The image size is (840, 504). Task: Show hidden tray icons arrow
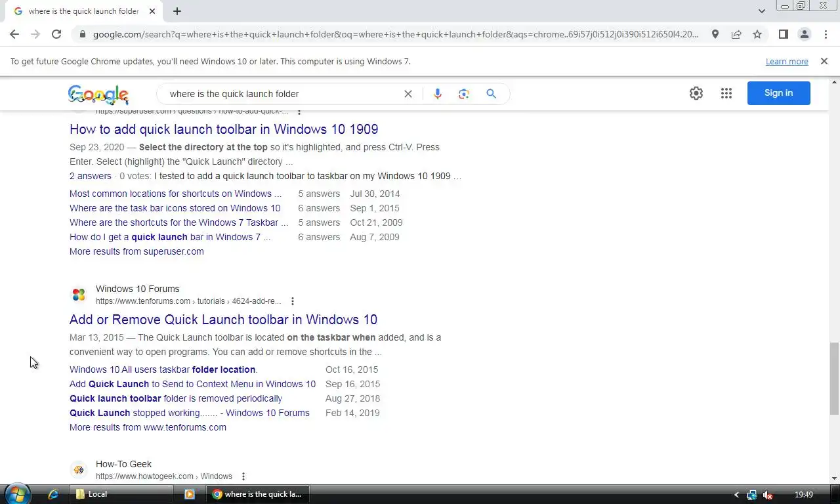(736, 495)
